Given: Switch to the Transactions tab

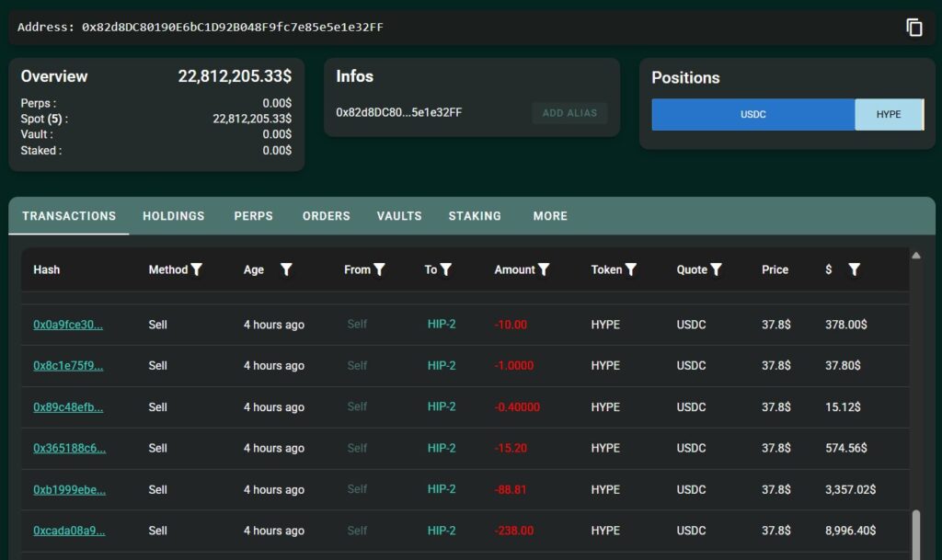Looking at the screenshot, I should [x=69, y=216].
